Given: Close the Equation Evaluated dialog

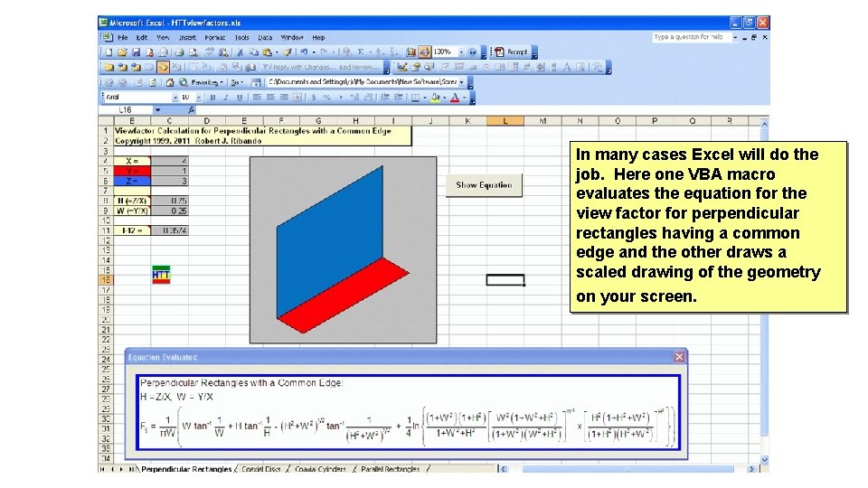Looking at the screenshot, I should [679, 357].
